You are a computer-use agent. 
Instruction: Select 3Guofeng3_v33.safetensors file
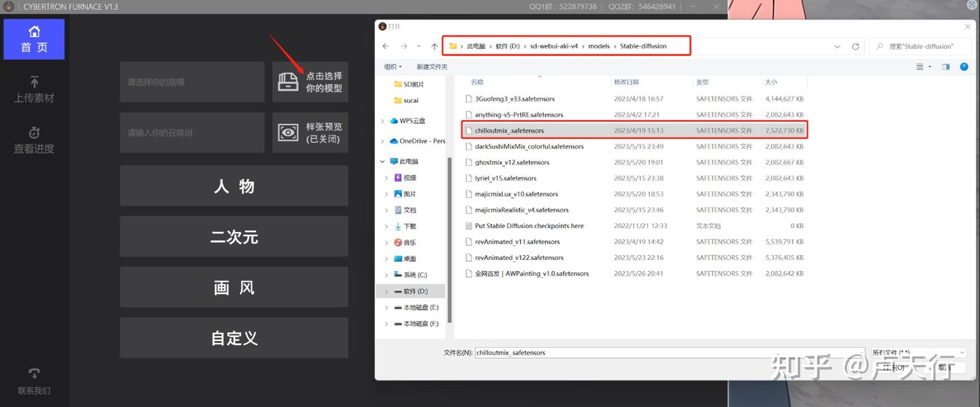pyautogui.click(x=634, y=99)
